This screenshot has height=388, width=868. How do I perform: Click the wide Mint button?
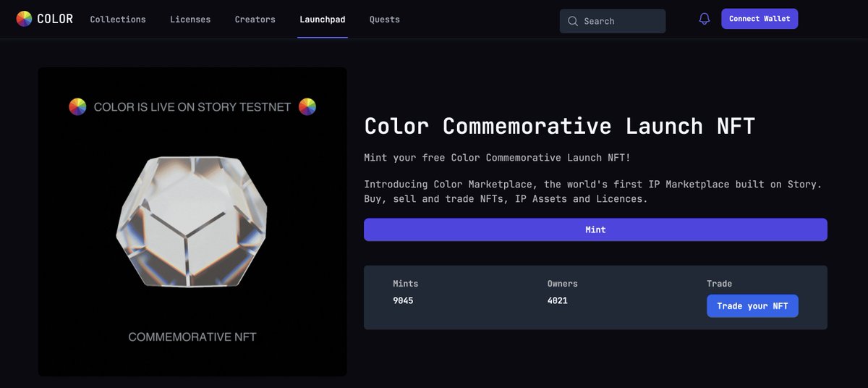click(595, 229)
